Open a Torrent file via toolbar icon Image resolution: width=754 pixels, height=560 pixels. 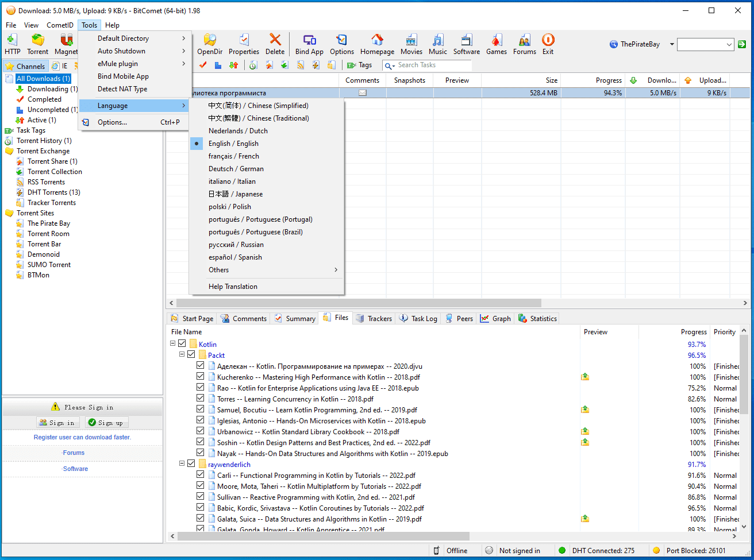(38, 44)
